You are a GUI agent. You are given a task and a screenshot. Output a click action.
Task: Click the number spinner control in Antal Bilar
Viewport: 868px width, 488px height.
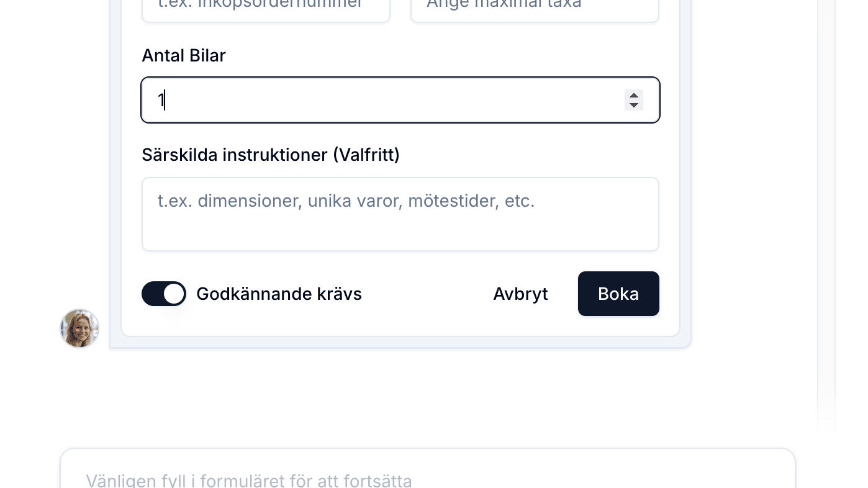coord(634,100)
